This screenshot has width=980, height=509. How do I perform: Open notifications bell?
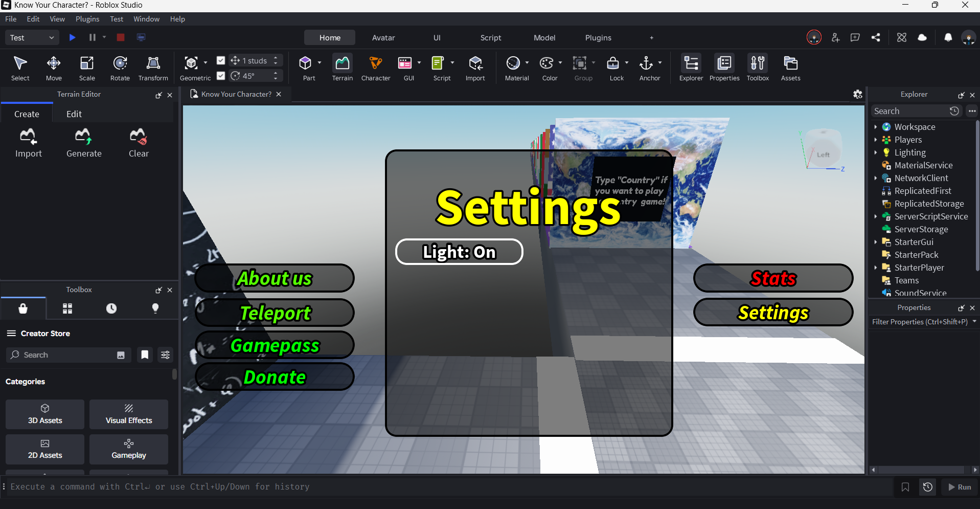click(948, 37)
